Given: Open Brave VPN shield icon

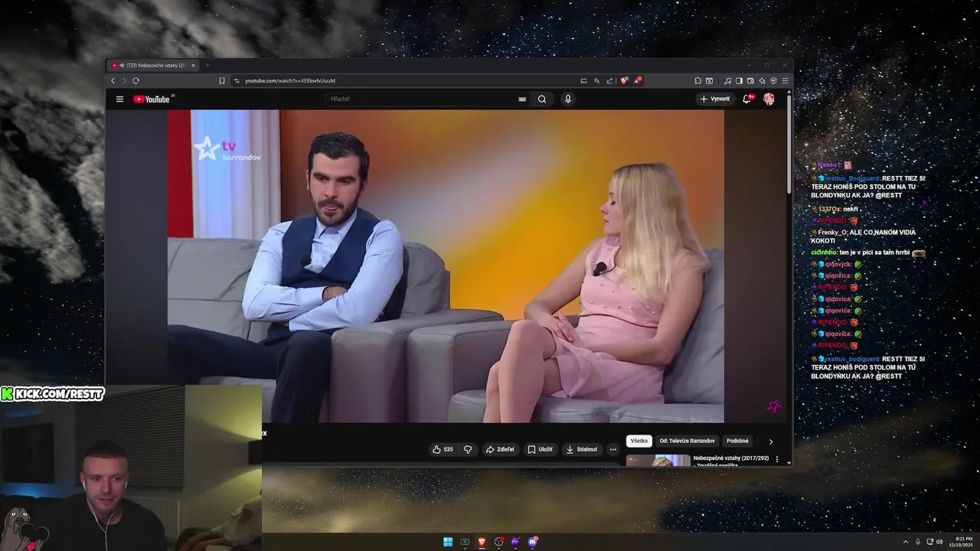Looking at the screenshot, I should pos(773,80).
